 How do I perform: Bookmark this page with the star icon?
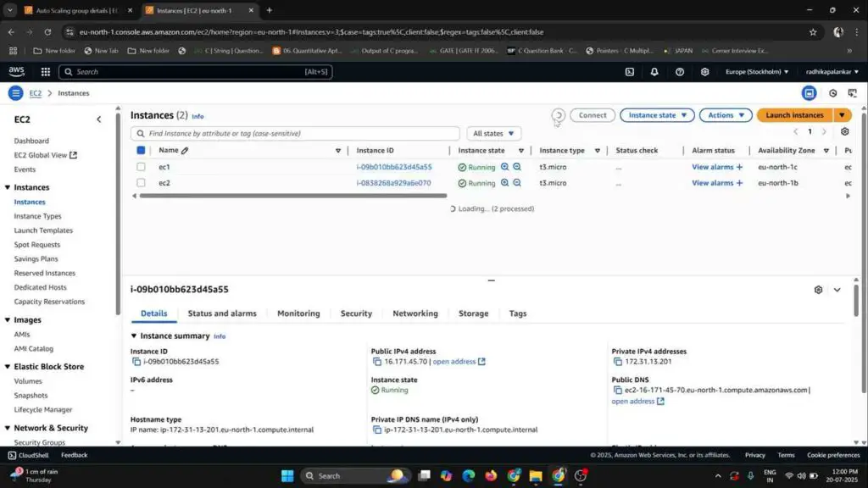point(813,32)
